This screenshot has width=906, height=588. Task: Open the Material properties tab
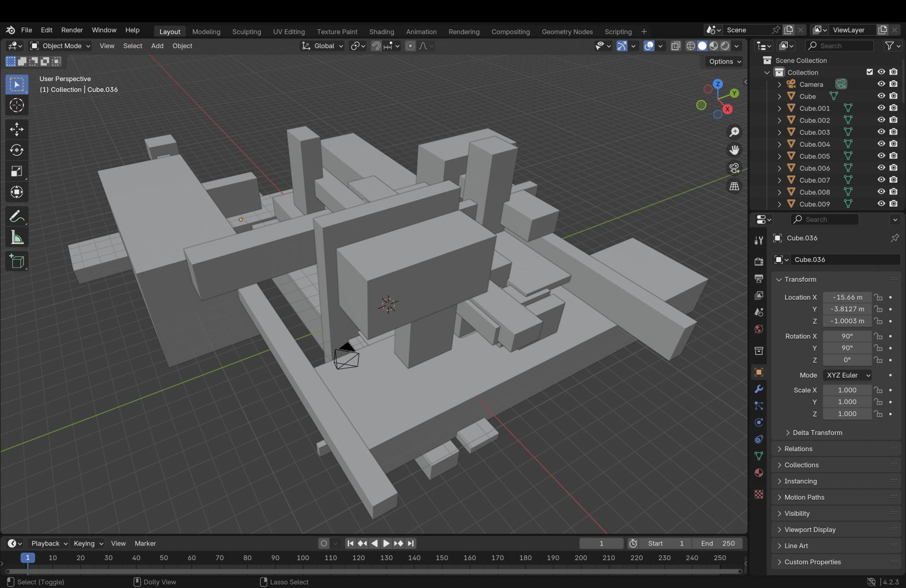coord(759,473)
